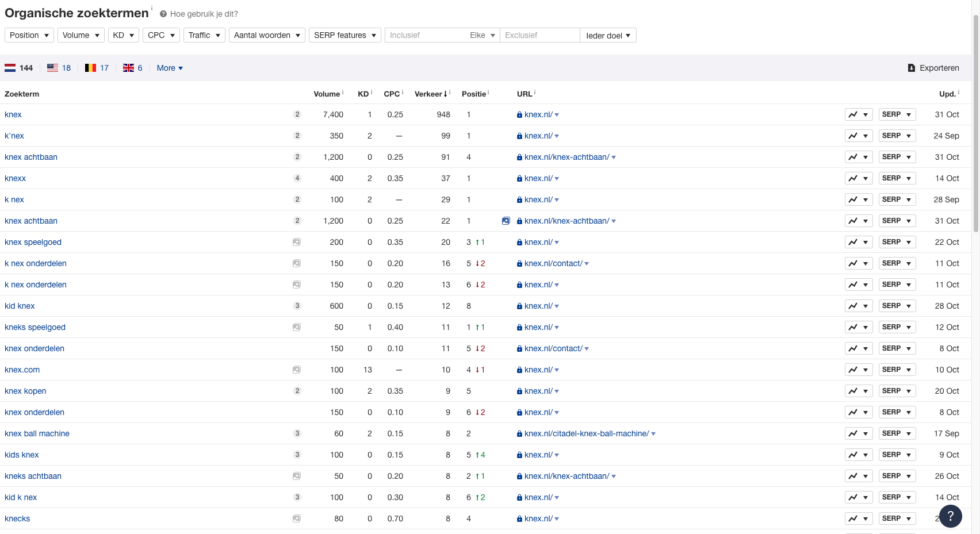Open the Volume filter dropdown

pyautogui.click(x=81, y=35)
